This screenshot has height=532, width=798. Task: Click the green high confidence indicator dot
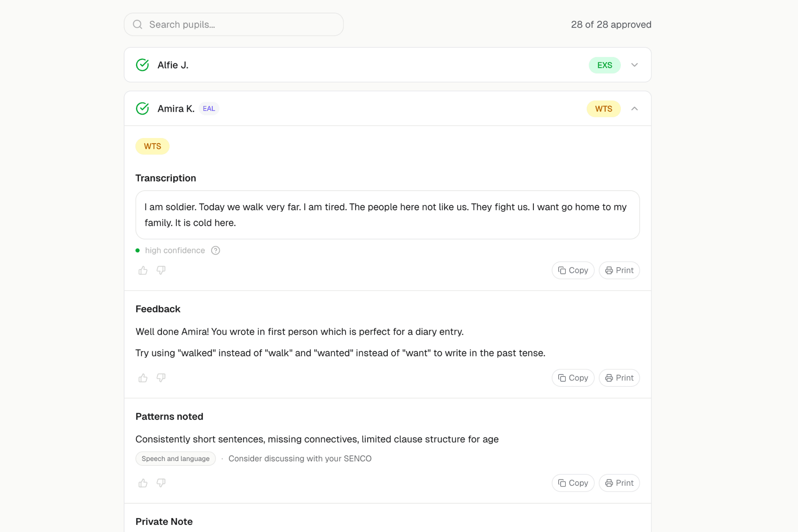137,250
